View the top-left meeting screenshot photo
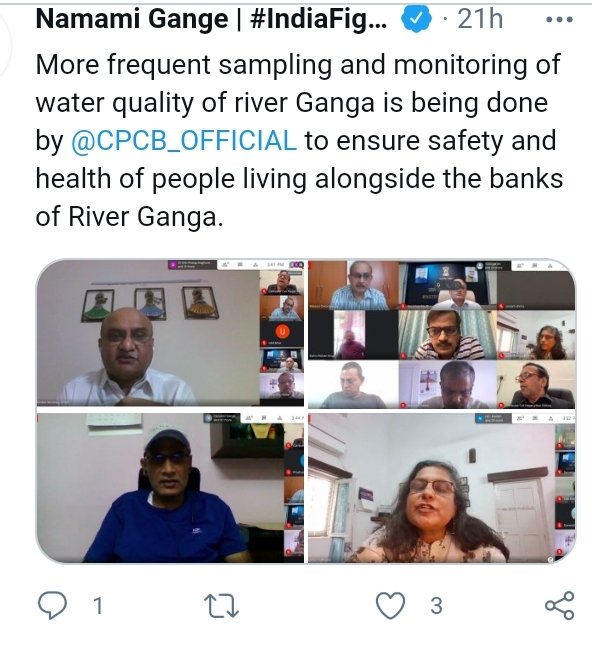The width and height of the screenshot is (592, 648). coord(170,333)
